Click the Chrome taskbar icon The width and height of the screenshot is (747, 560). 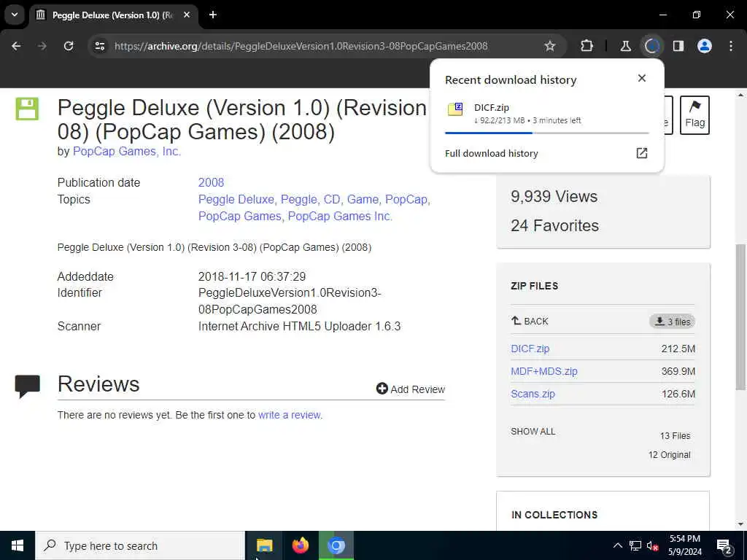pos(336,545)
